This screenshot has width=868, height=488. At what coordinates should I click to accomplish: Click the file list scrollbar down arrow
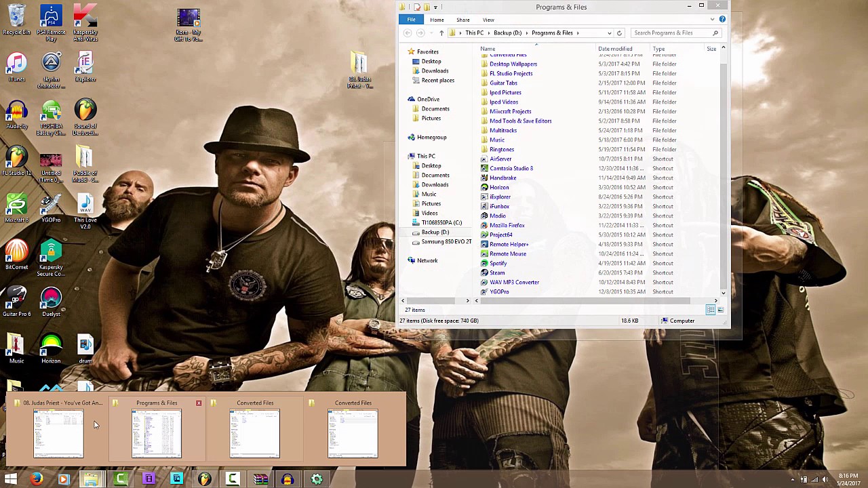click(723, 293)
